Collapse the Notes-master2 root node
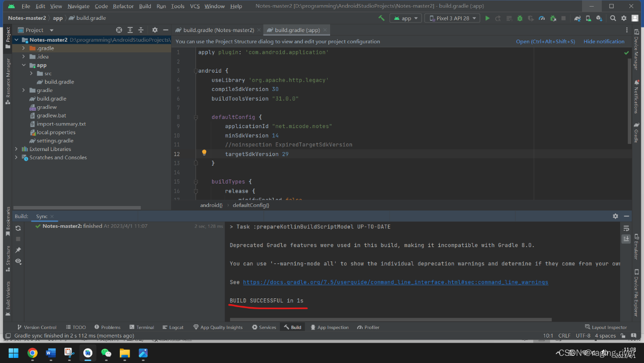The height and width of the screenshot is (363, 644). [x=16, y=40]
